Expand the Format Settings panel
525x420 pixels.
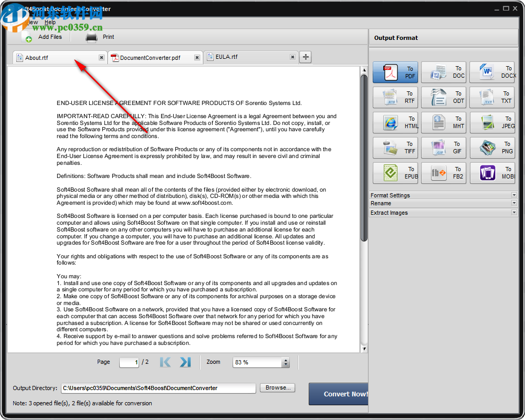point(444,195)
